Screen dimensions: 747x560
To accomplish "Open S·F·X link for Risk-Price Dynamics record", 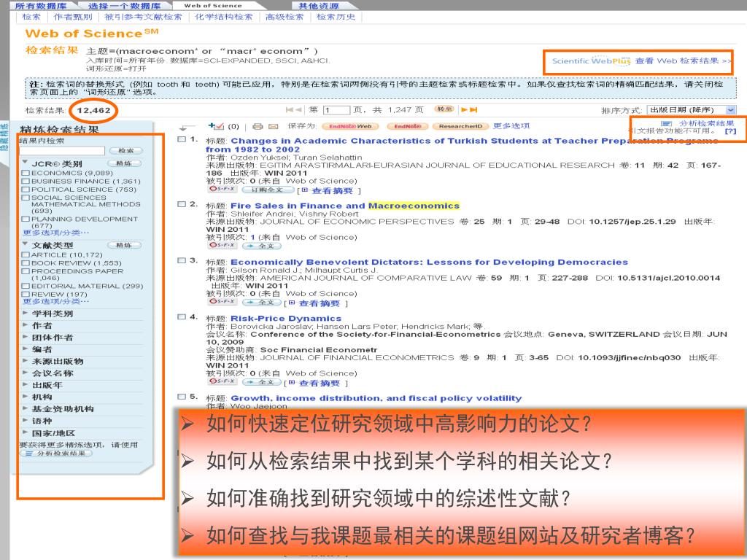I will (x=222, y=381).
